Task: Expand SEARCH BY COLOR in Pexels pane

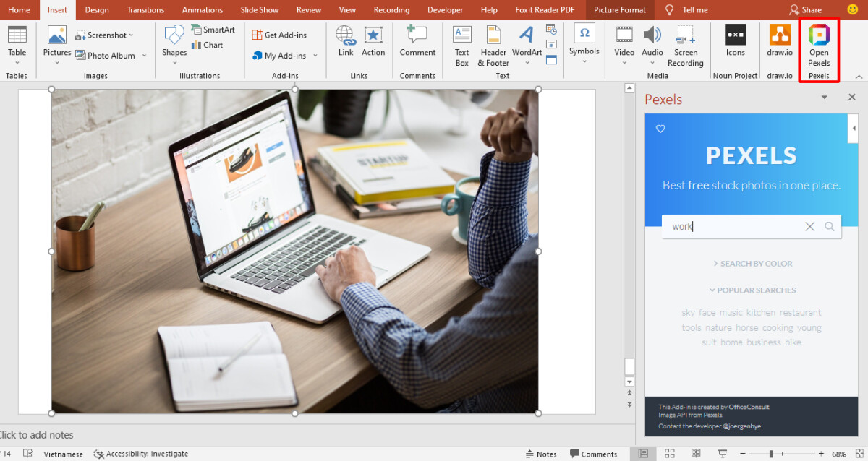Action: (752, 263)
